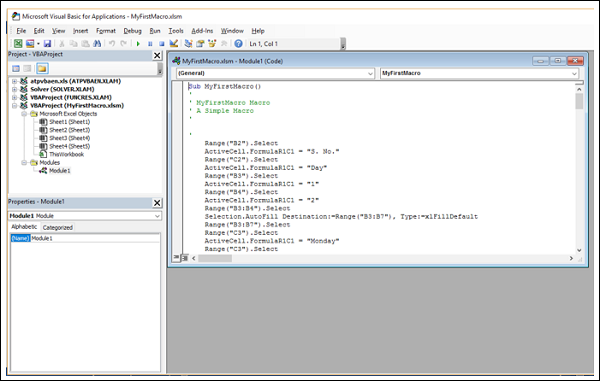This screenshot has height=381, width=600.
Task: Open the Object Browser toolbar icon
Action: 212,44
